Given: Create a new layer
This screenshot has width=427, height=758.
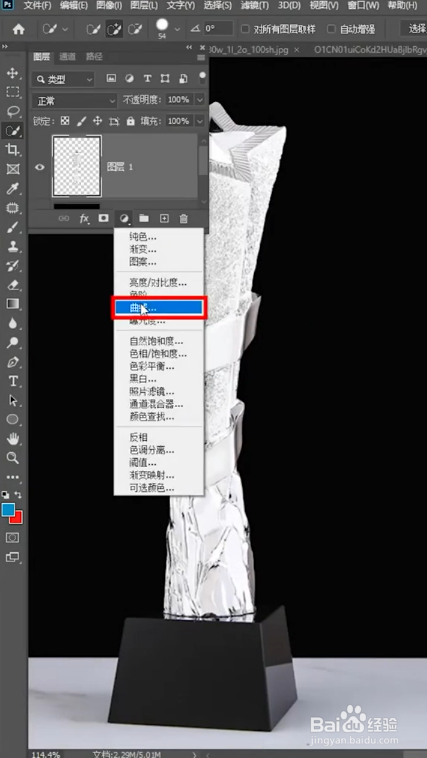Looking at the screenshot, I should click(164, 219).
